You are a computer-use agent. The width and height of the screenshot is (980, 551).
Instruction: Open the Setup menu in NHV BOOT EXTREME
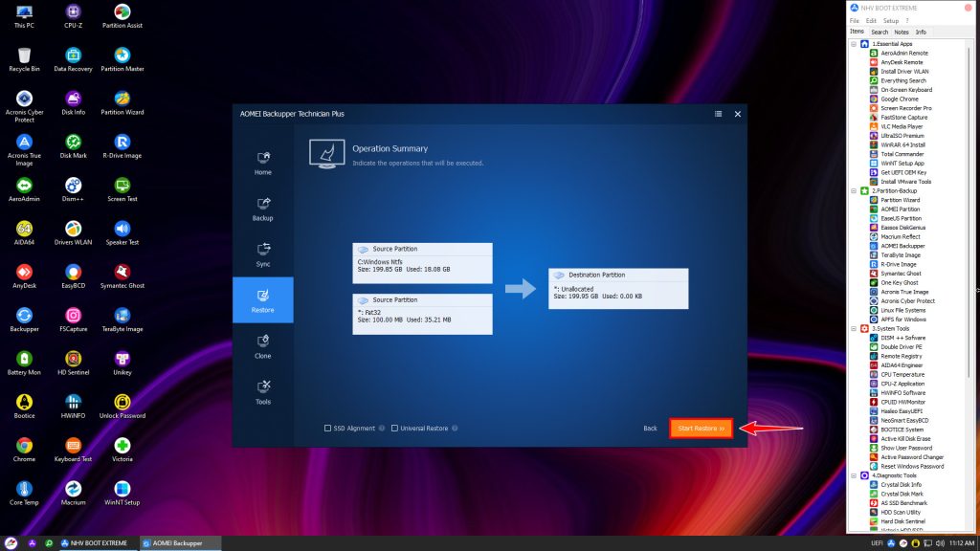pyautogui.click(x=891, y=21)
